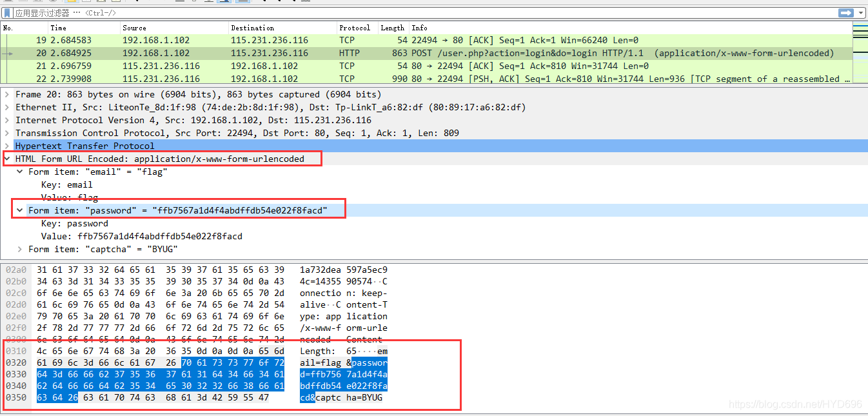Screen dimensions: 868x416
Task: Expand the Frame 20 tree node
Action: 7,94
